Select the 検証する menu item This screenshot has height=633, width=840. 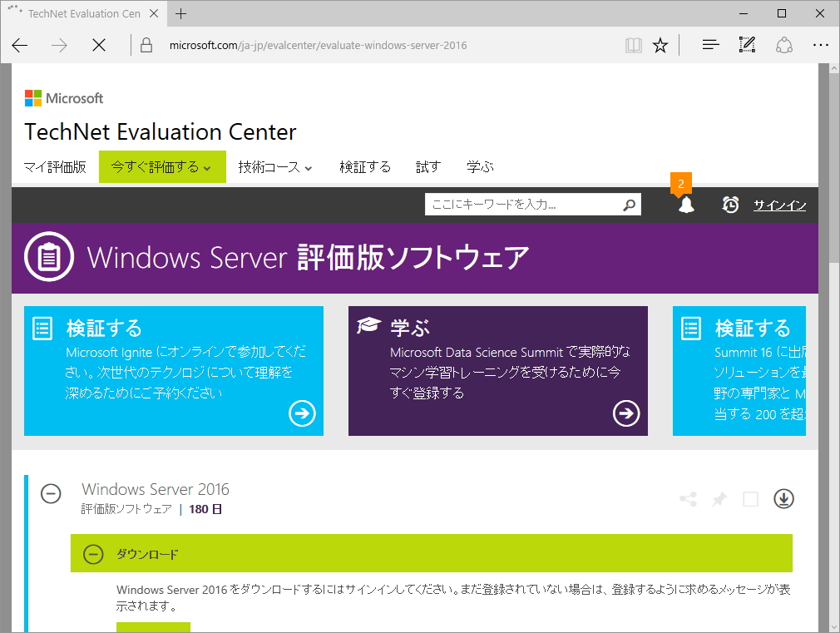tap(365, 166)
